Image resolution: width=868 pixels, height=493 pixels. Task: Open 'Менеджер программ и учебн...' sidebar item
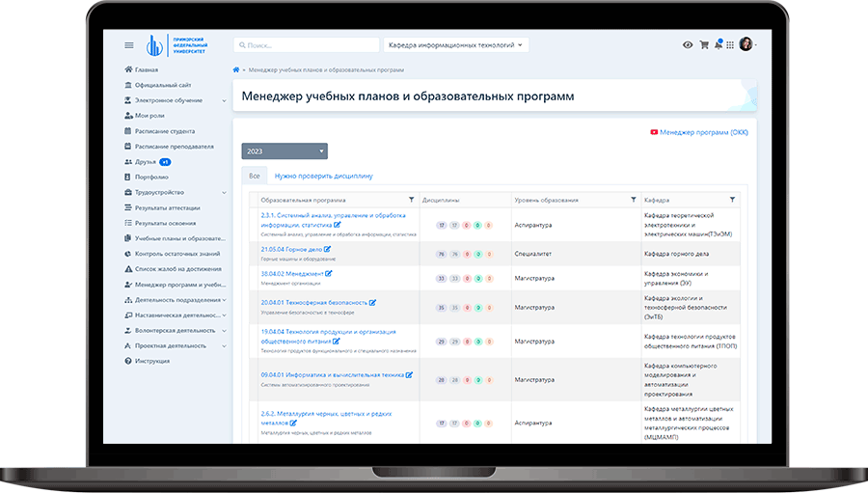point(175,285)
